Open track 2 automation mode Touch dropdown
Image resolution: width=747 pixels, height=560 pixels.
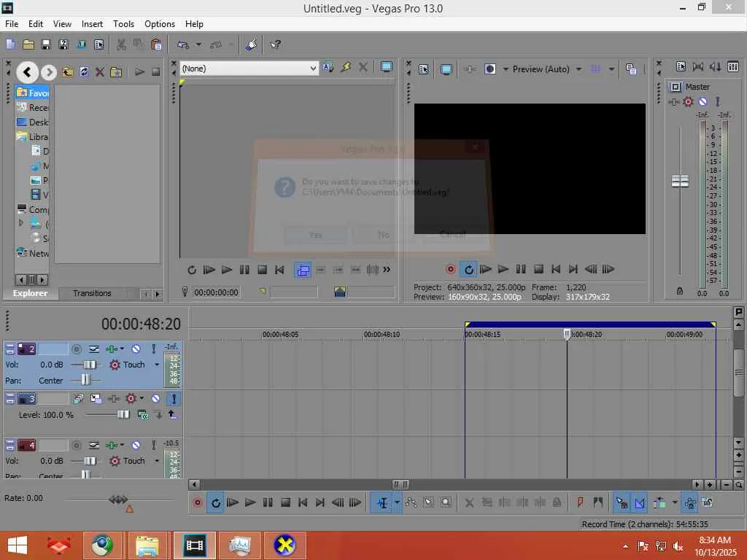157,365
